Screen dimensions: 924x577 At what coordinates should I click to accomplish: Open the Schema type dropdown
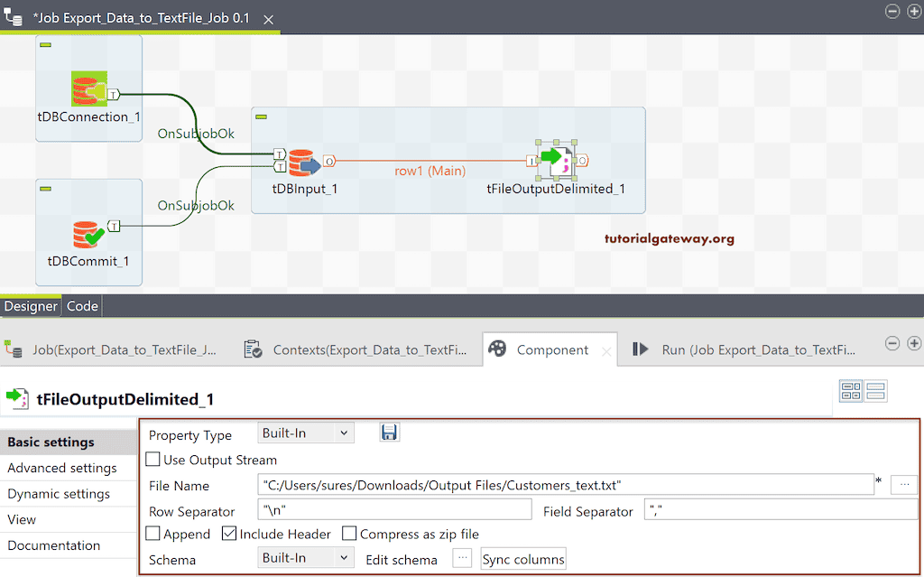306,557
